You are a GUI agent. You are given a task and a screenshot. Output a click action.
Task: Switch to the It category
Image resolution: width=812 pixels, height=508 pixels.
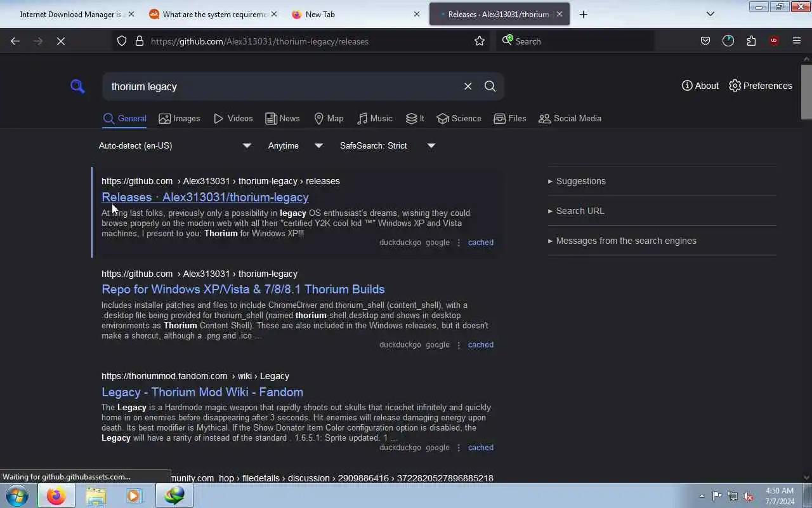[x=415, y=119]
